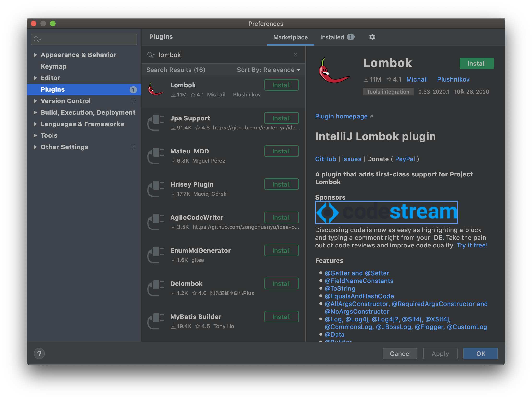
Task: Click the help question mark button
Action: (x=39, y=353)
